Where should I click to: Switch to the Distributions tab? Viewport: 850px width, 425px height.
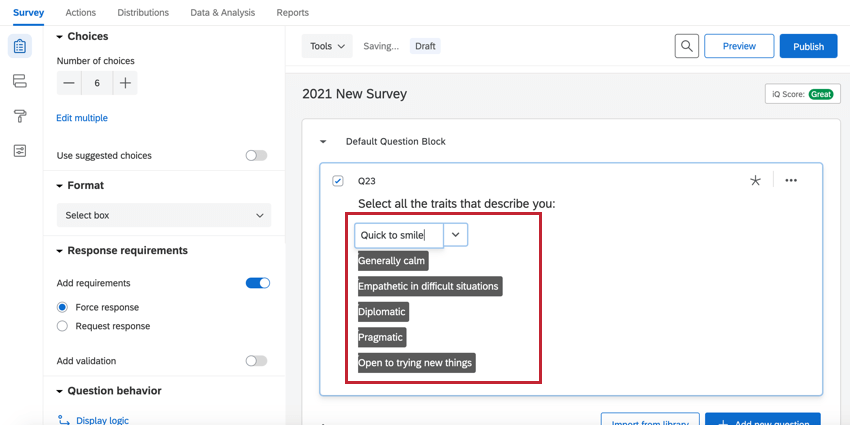[x=143, y=13]
